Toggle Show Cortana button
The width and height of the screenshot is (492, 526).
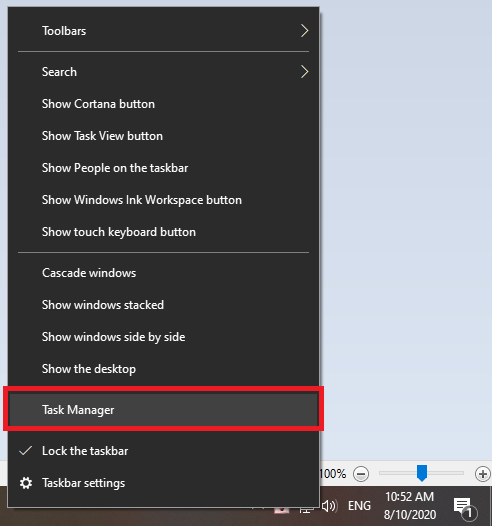[x=163, y=104]
